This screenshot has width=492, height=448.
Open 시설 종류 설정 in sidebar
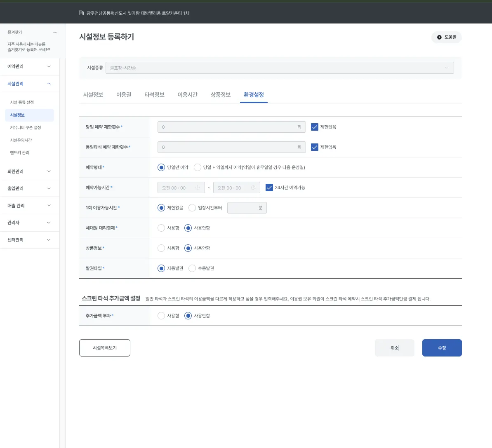(21, 103)
